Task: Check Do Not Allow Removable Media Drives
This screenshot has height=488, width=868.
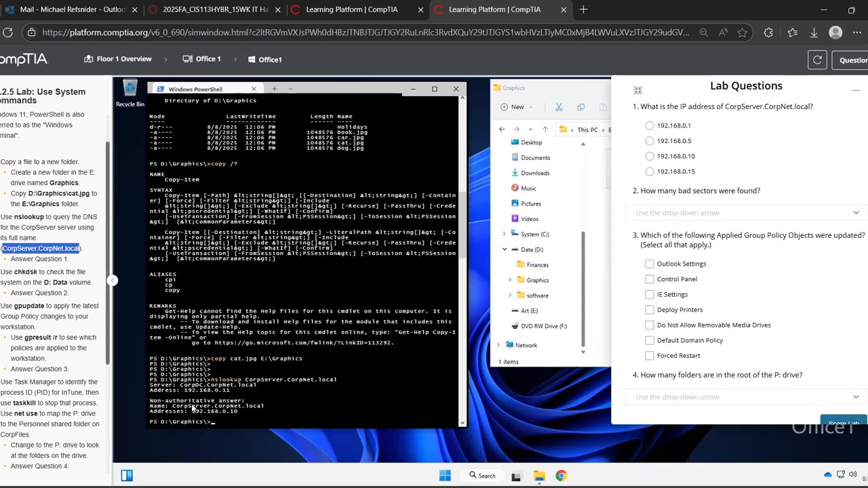Action: click(x=650, y=325)
